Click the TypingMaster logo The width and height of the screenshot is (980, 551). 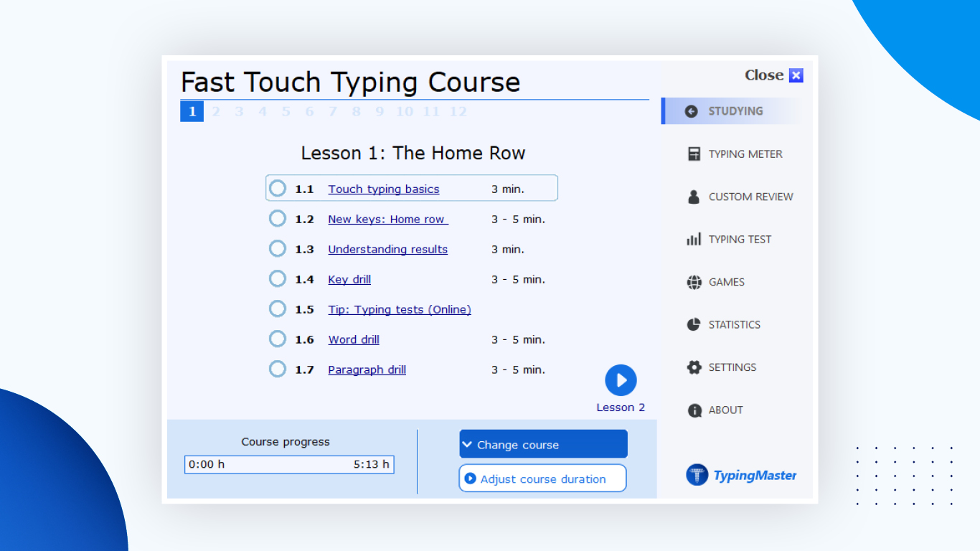point(741,475)
